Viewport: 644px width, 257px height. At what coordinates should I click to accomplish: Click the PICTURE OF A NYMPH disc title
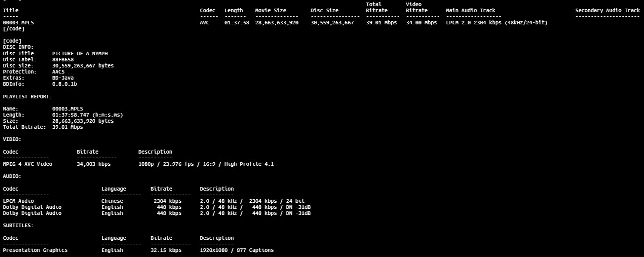point(80,53)
